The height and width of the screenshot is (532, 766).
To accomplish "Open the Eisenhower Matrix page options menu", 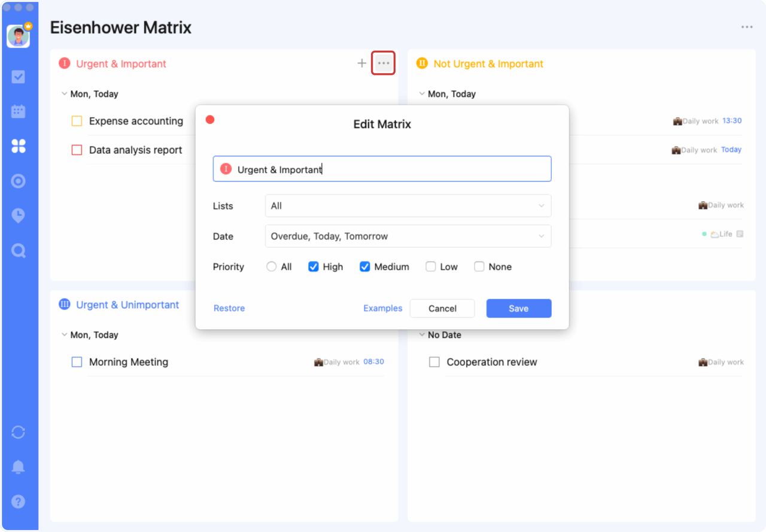I will tap(747, 27).
